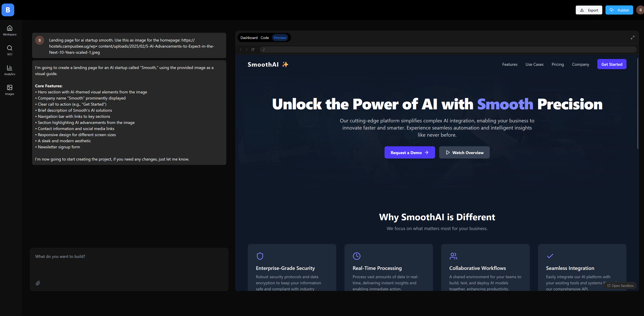Viewport: 644px width, 316px height.
Task: Click the Watch Overview button
Action: coord(464,152)
